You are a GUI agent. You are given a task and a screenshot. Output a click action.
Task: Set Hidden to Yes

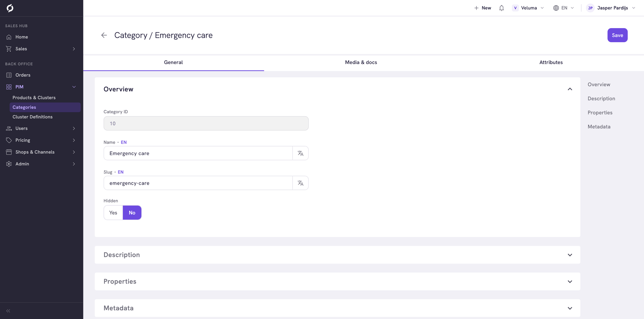[113, 213]
